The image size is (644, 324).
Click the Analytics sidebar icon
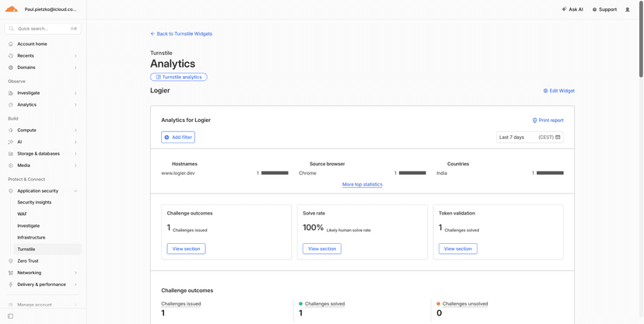point(11,105)
